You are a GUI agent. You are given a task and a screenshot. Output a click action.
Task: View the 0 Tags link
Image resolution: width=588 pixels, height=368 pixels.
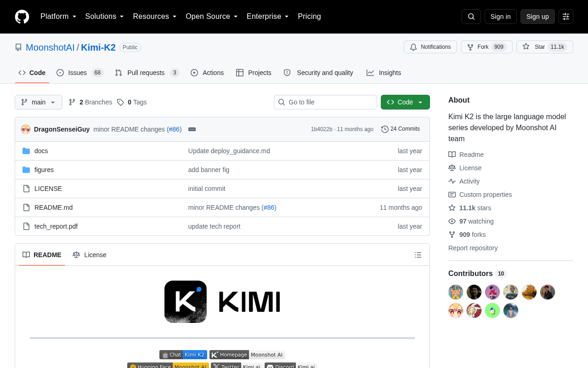click(x=132, y=102)
